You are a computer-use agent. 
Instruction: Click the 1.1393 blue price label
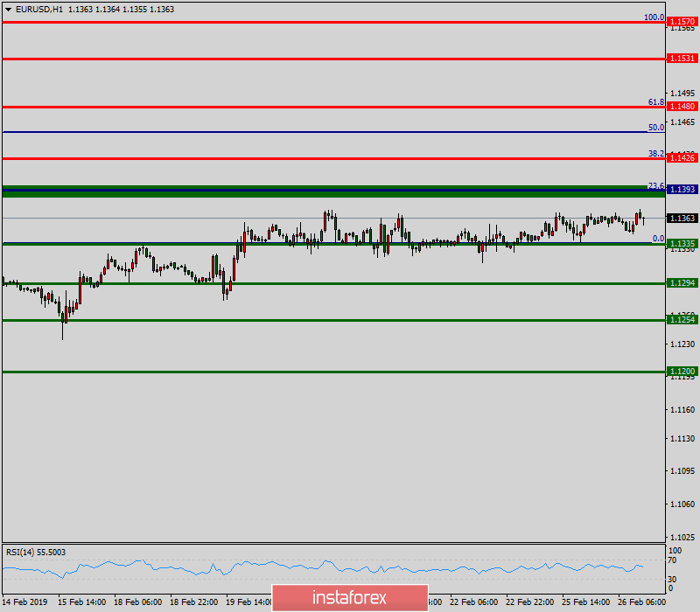tap(682, 190)
